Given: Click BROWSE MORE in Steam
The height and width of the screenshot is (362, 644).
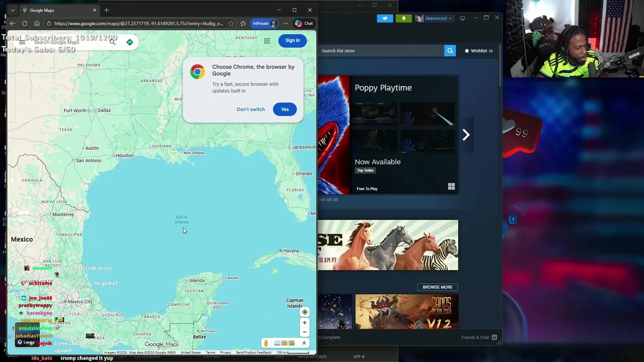Looking at the screenshot, I should click(437, 287).
